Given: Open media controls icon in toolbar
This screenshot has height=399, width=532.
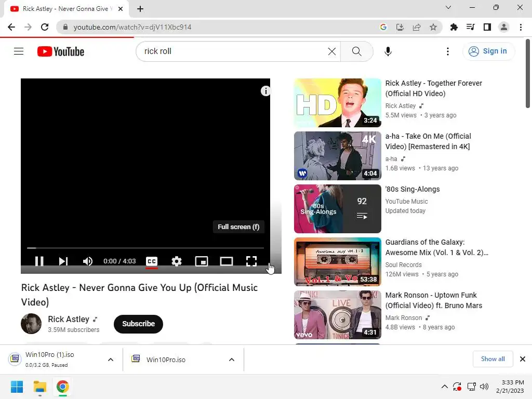Looking at the screenshot, I should pos(471,27).
